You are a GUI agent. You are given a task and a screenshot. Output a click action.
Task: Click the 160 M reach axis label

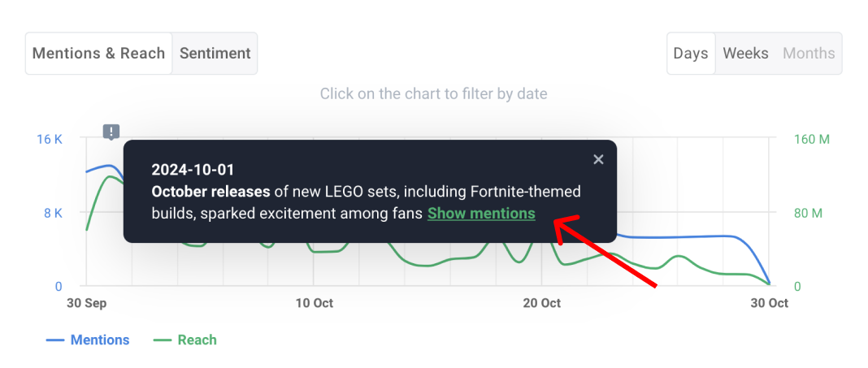[x=811, y=140]
